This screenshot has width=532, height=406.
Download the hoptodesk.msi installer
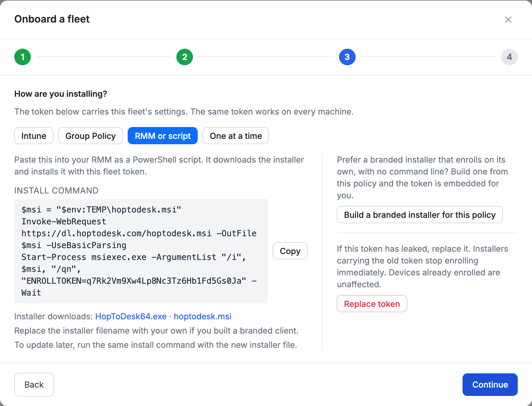coord(202,316)
